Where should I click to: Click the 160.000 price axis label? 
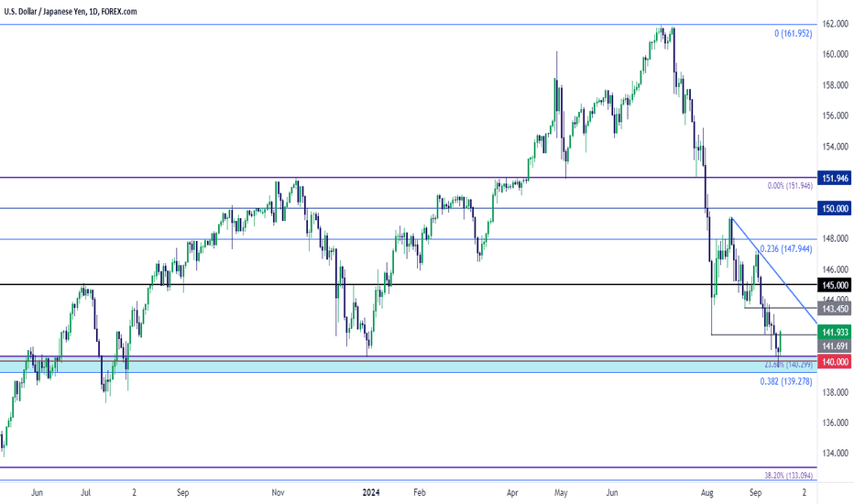click(x=836, y=54)
